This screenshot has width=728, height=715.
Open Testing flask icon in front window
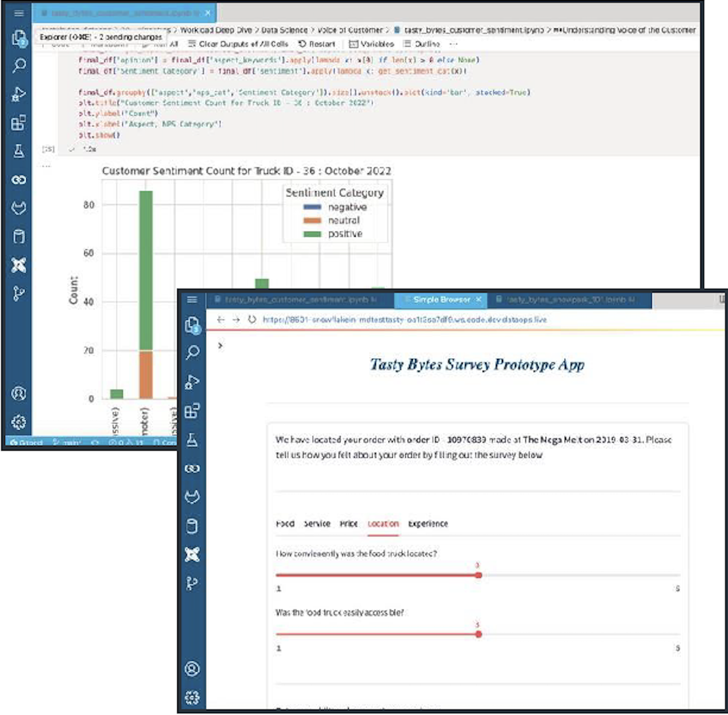tap(192, 440)
